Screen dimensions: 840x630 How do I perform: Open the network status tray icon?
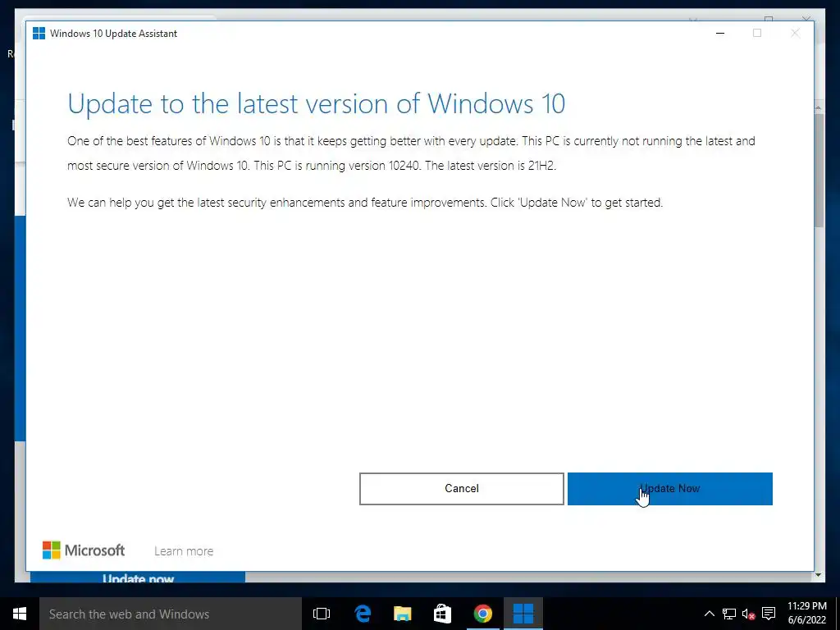pos(729,614)
